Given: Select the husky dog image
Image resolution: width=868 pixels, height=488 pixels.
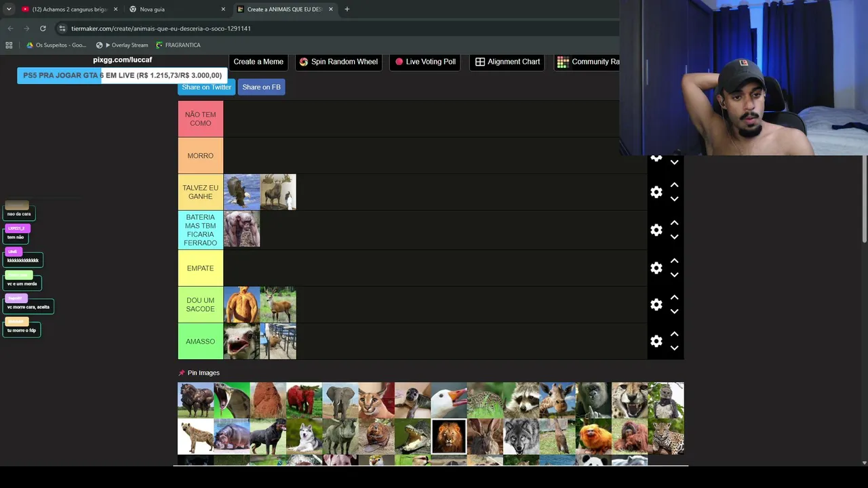Looking at the screenshot, I should pos(304,436).
